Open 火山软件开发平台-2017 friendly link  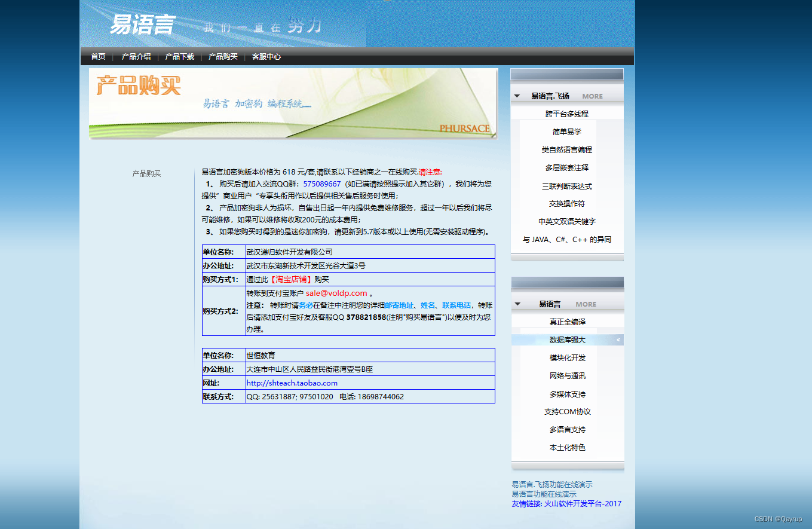pyautogui.click(x=583, y=503)
